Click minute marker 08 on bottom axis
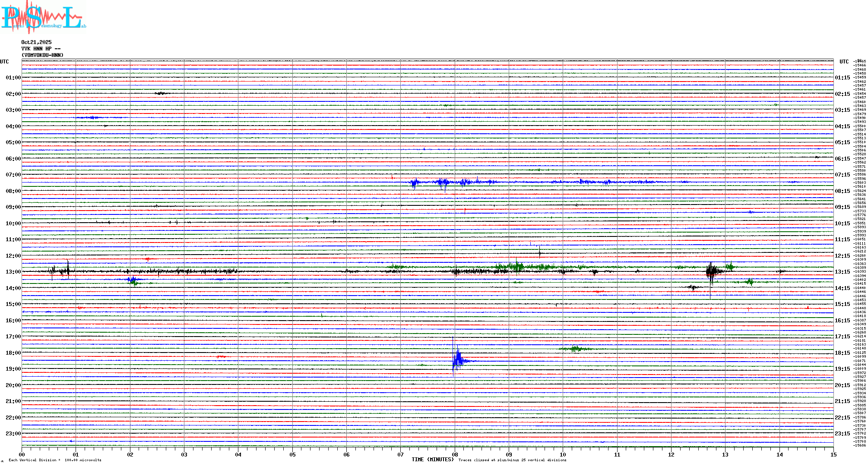 coord(455,454)
